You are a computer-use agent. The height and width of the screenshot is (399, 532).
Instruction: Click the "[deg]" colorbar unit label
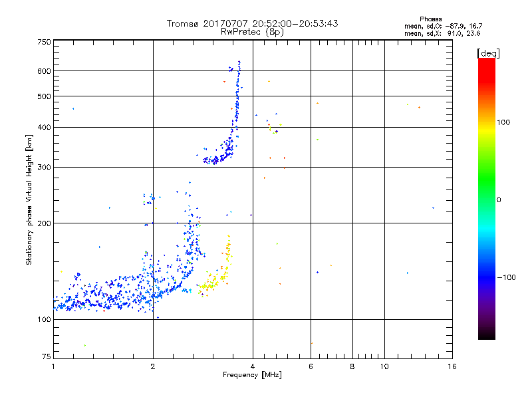coord(488,53)
